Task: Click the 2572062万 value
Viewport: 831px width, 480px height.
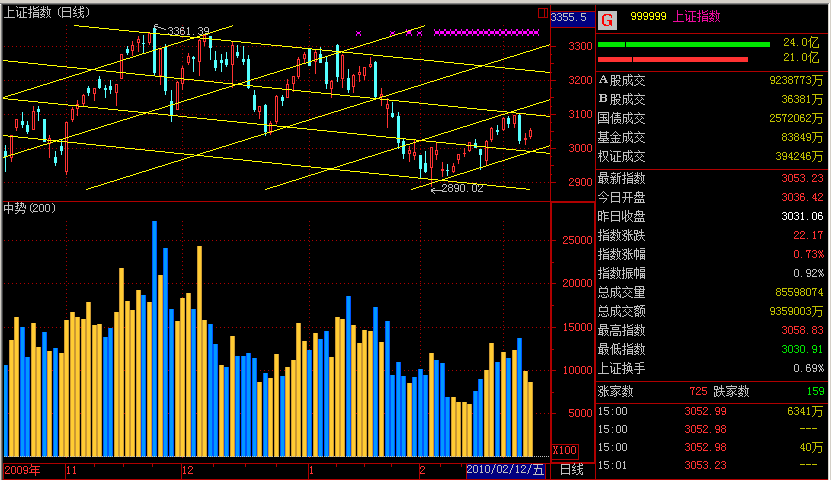Action: (796, 118)
